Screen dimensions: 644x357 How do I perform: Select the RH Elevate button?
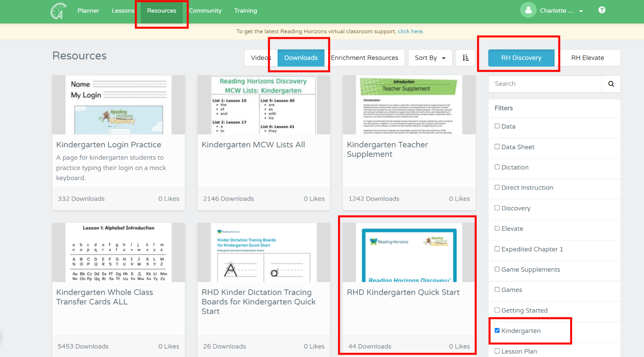pos(587,58)
